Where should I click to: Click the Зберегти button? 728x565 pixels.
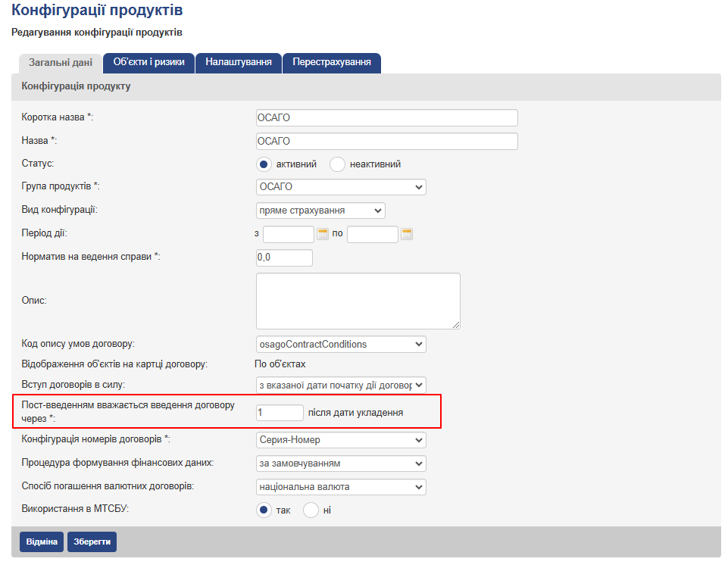pyautogui.click(x=92, y=542)
